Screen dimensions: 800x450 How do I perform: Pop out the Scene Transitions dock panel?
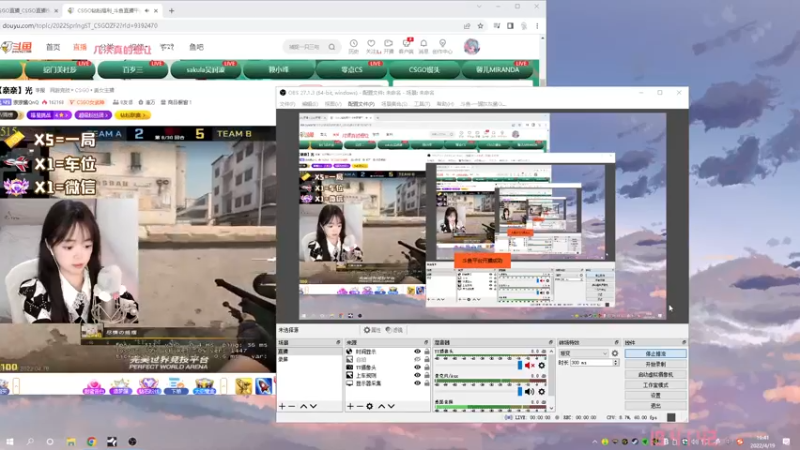point(616,342)
